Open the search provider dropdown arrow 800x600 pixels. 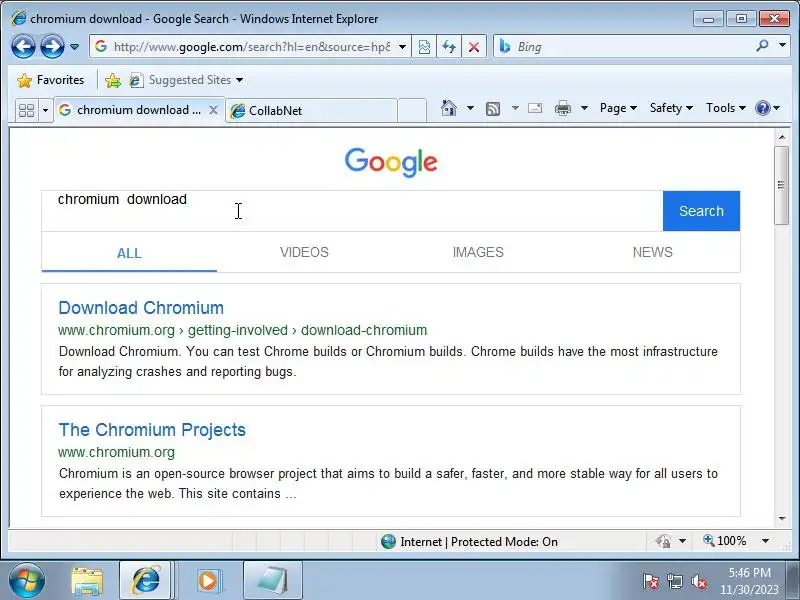[782, 45]
